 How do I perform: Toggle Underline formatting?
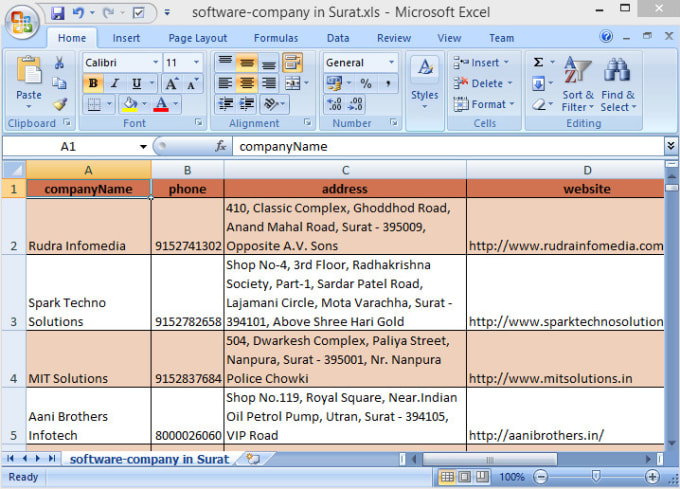136,83
